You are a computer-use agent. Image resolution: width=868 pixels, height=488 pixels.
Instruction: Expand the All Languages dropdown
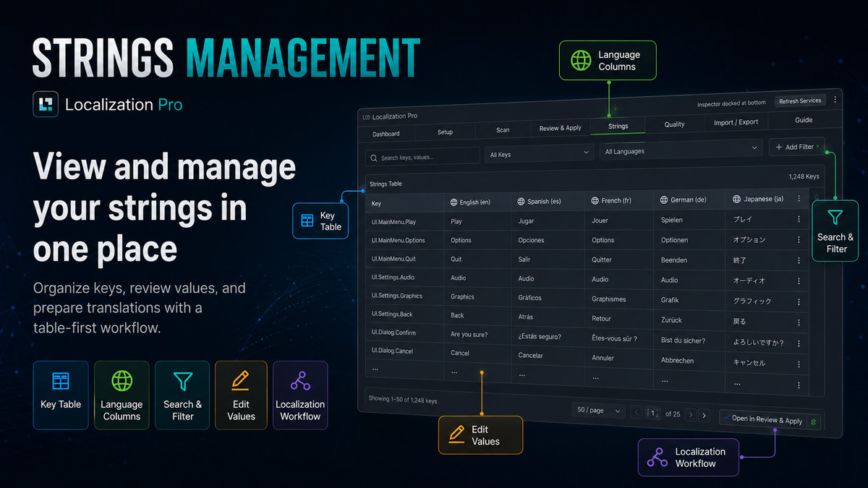coord(681,150)
